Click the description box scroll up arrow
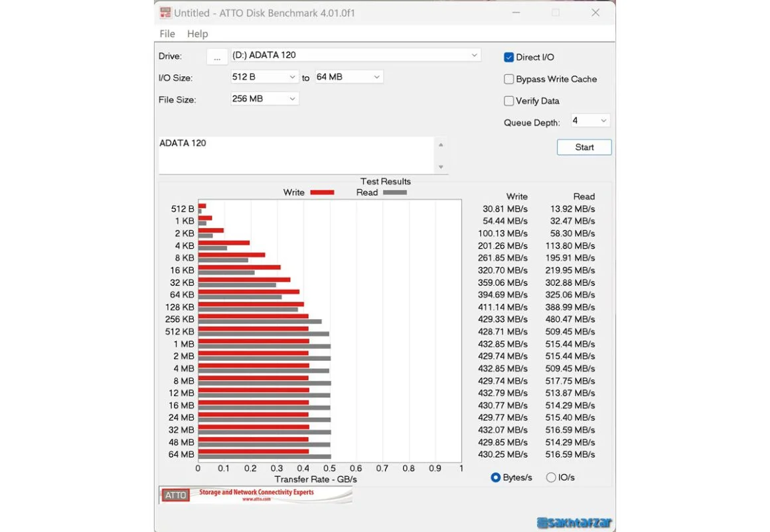This screenshot has width=770, height=532. point(441,145)
